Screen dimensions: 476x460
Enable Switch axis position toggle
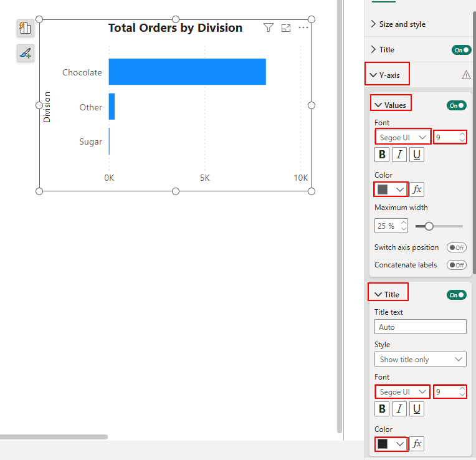point(456,247)
